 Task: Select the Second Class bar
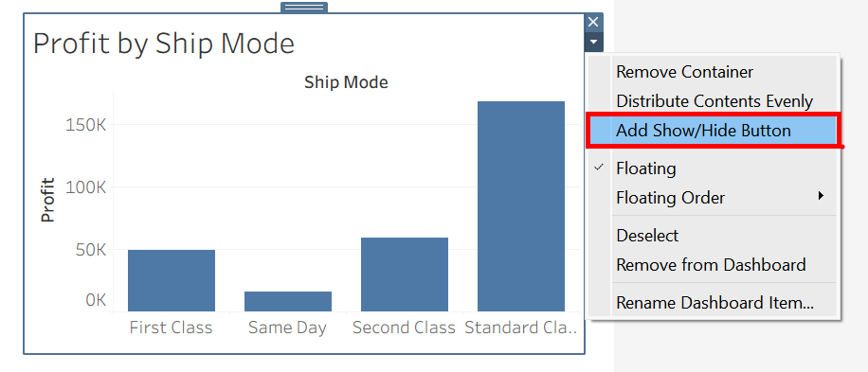pyautogui.click(x=404, y=275)
